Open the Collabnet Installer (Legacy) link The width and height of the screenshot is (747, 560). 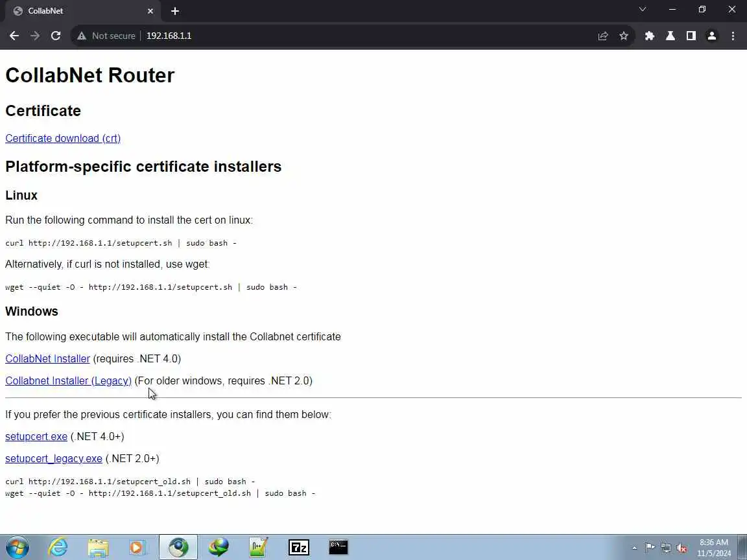tap(68, 381)
